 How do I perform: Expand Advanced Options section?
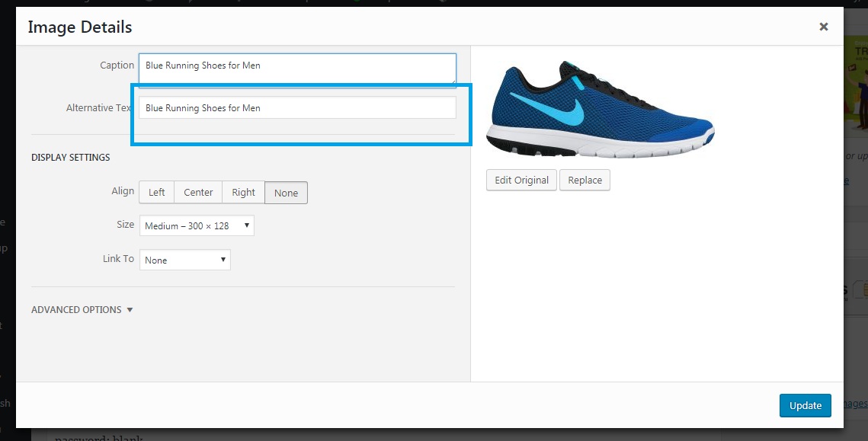[82, 309]
